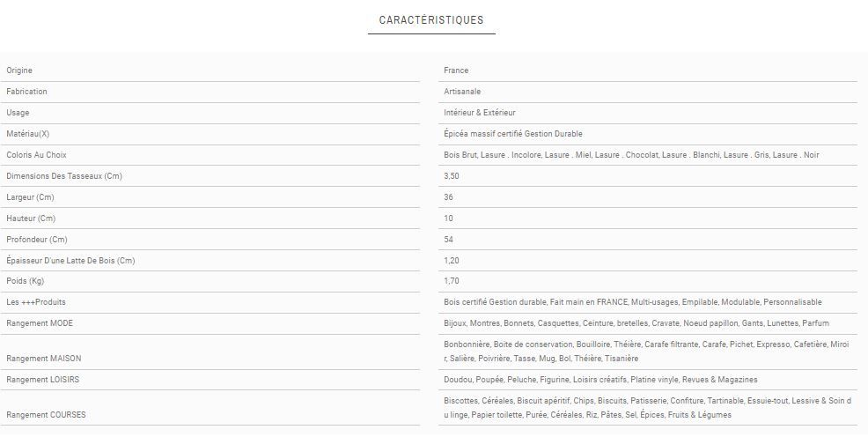Click the Intérieur & Extérieur usage value
The height and width of the screenshot is (437, 868).
pyautogui.click(x=480, y=113)
